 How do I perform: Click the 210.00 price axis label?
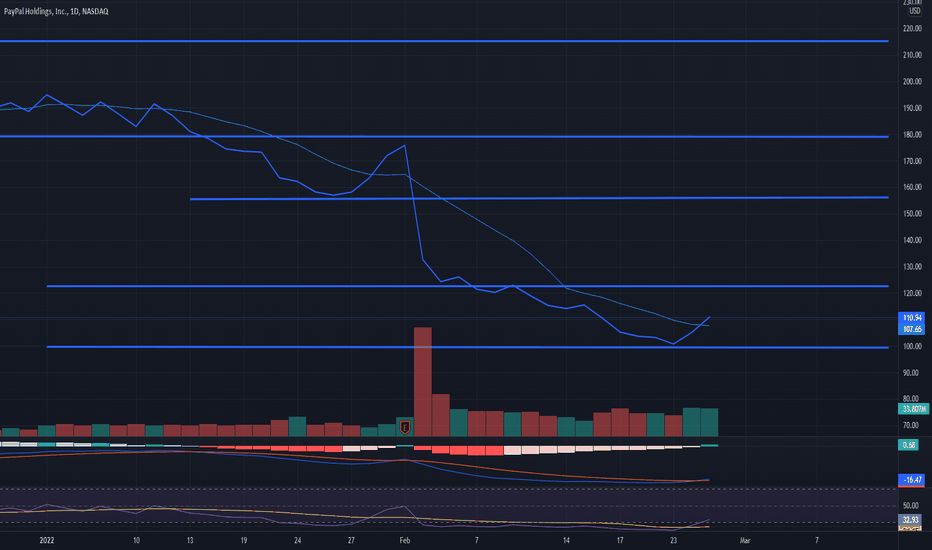[912, 55]
